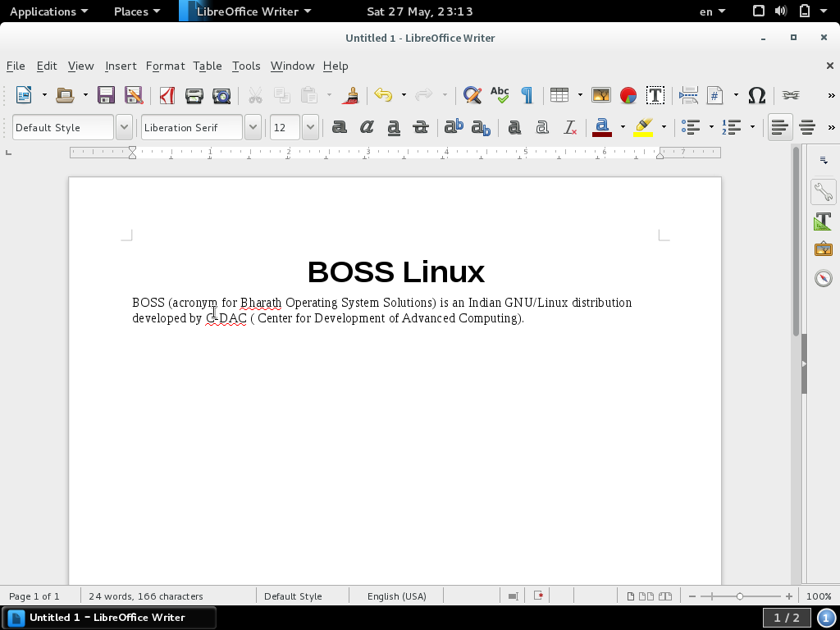
Task: Toggle Subscript formatting
Action: pyautogui.click(x=481, y=127)
